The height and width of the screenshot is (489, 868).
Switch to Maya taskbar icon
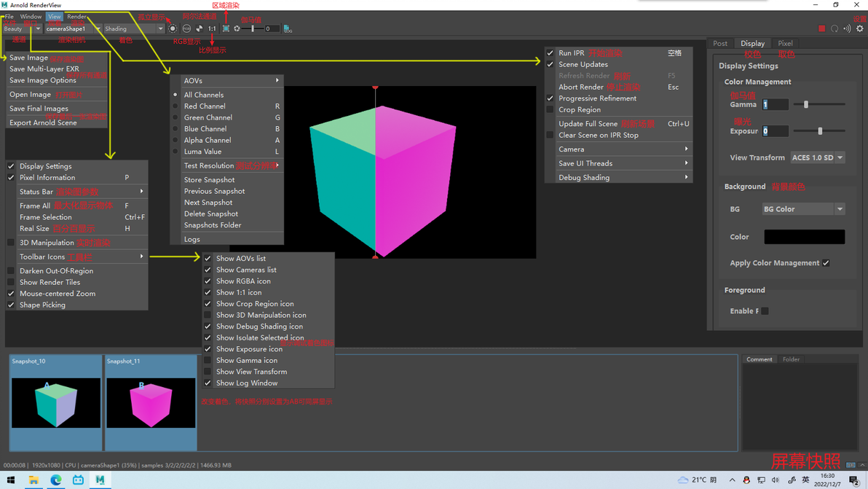[100, 480]
